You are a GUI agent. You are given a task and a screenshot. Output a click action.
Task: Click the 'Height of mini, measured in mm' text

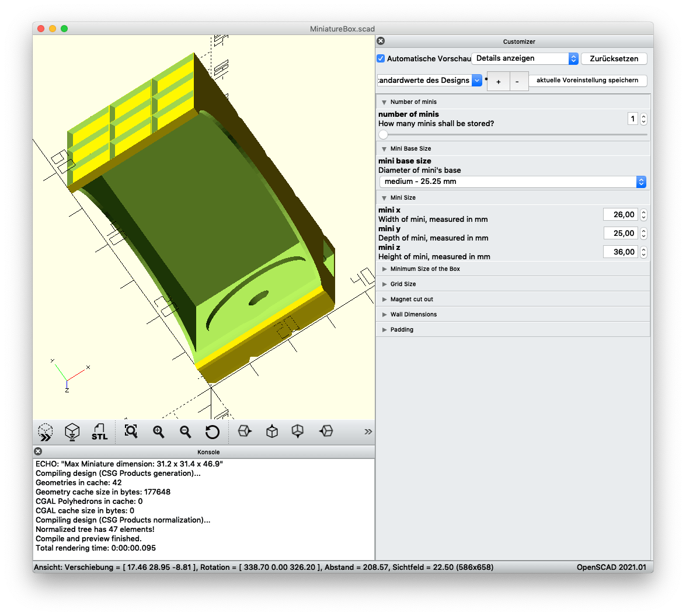click(434, 257)
